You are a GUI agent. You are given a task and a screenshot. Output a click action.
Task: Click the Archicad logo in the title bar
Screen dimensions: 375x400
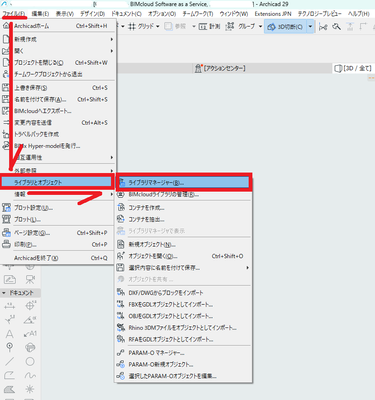pyautogui.click(x=4, y=4)
